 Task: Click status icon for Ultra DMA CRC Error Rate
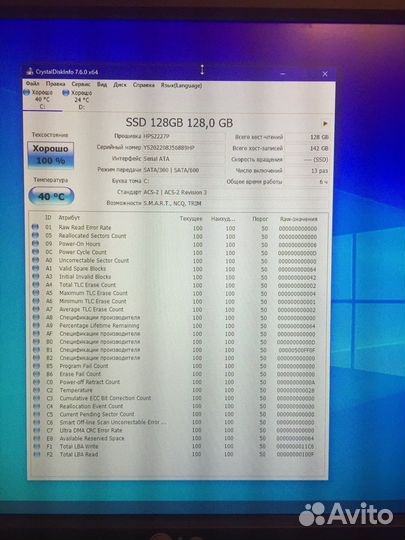pos(37,430)
